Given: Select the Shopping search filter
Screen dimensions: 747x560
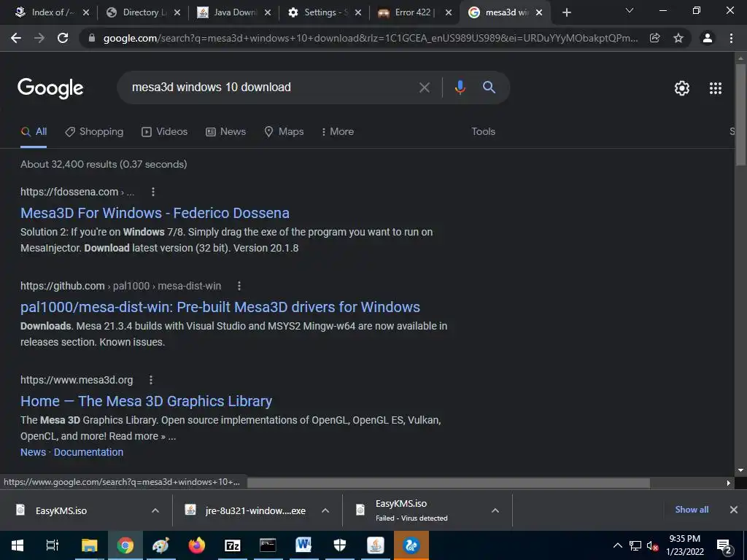Looking at the screenshot, I should (94, 132).
